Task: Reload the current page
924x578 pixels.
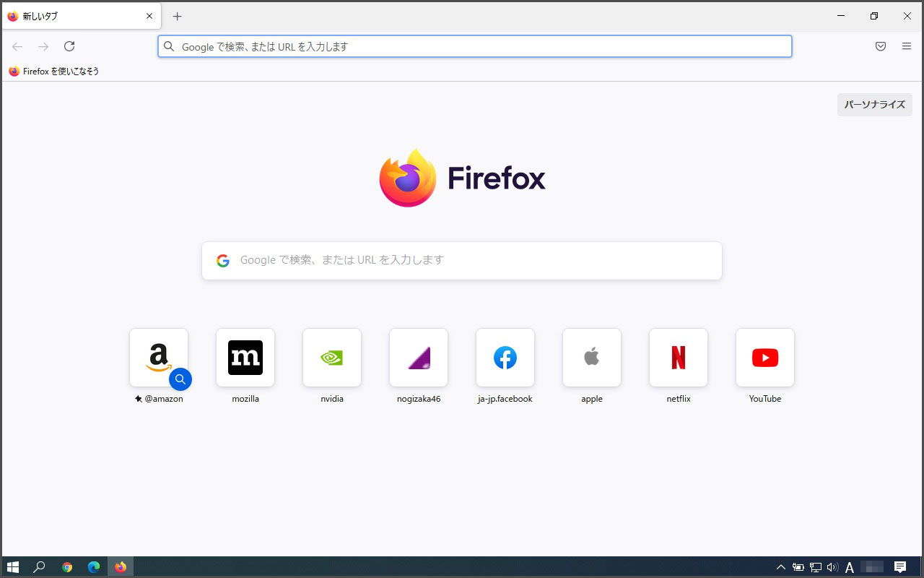Action: [69, 46]
